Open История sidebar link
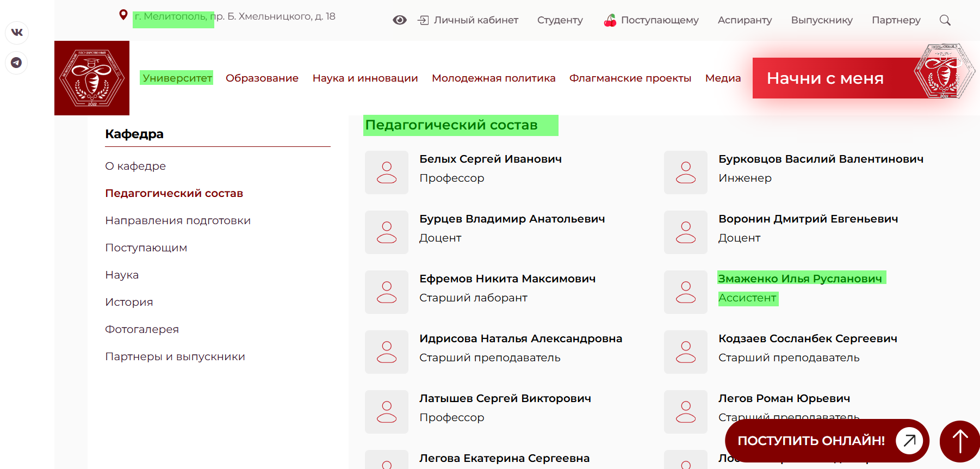The height and width of the screenshot is (469, 980). click(x=129, y=302)
